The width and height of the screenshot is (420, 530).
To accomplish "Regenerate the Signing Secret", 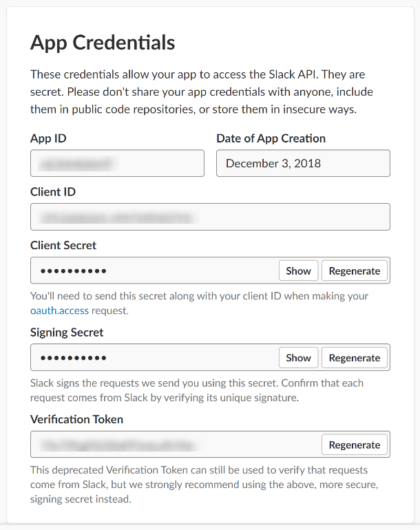I will coord(355,357).
